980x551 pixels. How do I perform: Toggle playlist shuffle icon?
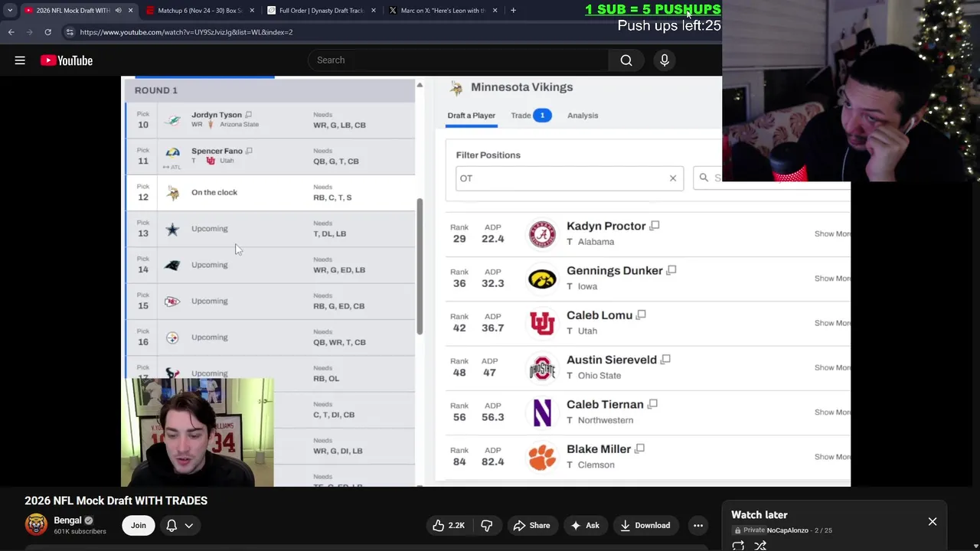[760, 546]
